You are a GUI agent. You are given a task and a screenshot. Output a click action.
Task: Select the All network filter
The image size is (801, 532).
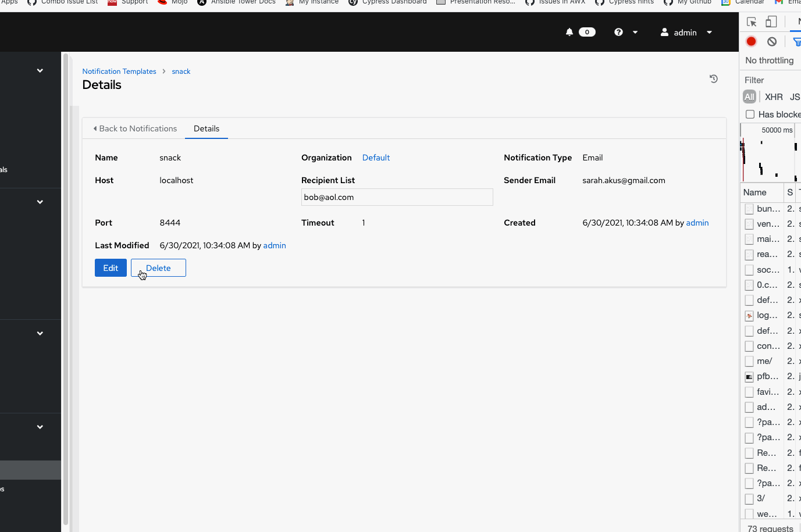(x=749, y=97)
